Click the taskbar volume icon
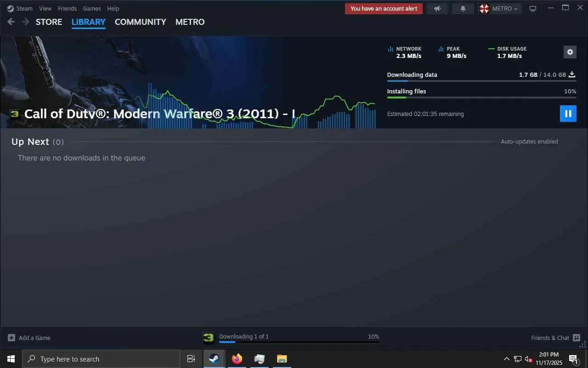This screenshot has height=368, width=588. (x=528, y=359)
